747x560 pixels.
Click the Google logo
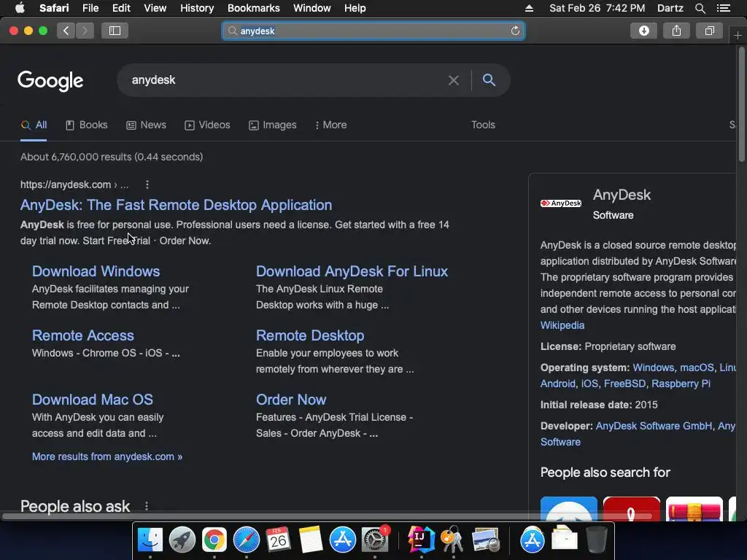50,81
